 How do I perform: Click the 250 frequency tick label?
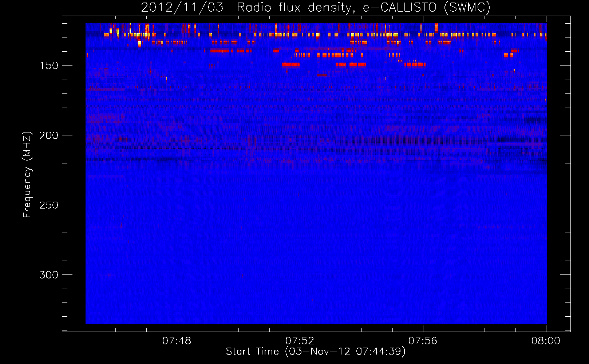(49, 205)
